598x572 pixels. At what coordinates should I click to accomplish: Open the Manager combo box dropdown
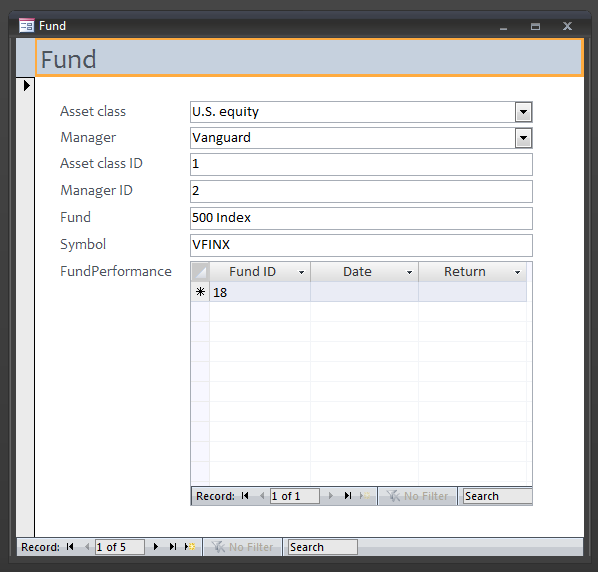point(523,138)
